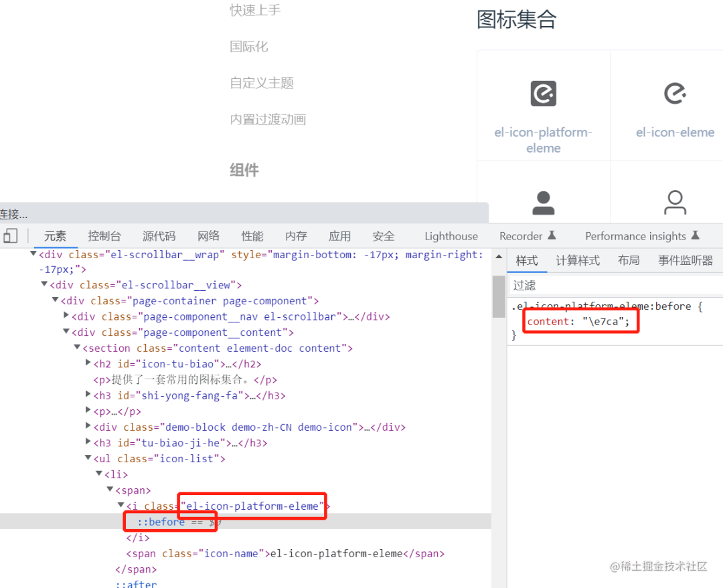Viewport: 723px width, 588px height.
Task: Open the Performance insights tab
Action: [635, 236]
